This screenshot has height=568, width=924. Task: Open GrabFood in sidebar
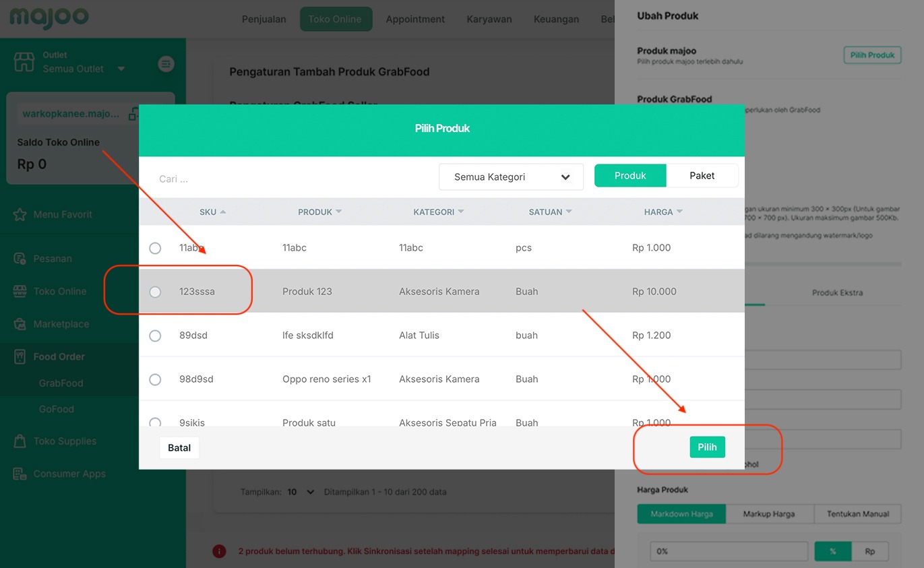tap(61, 383)
